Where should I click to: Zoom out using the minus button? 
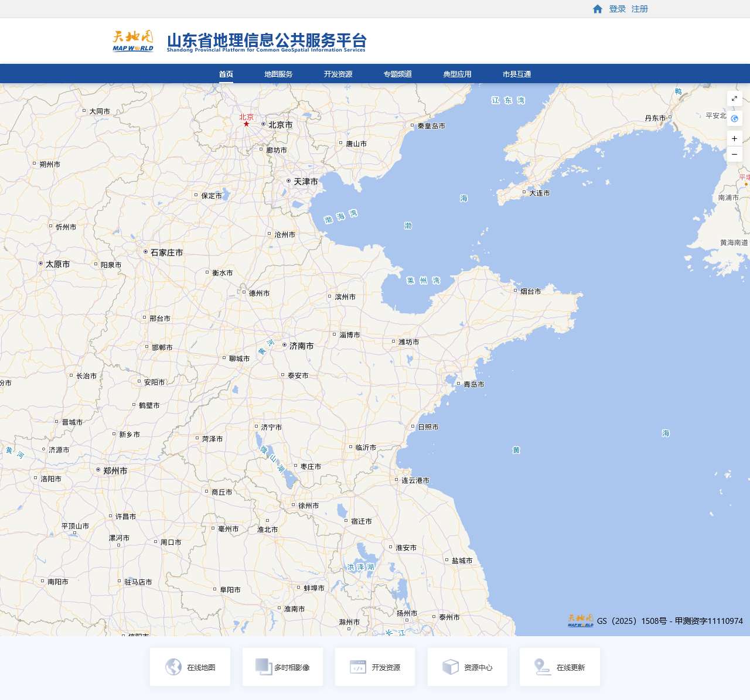pyautogui.click(x=734, y=154)
